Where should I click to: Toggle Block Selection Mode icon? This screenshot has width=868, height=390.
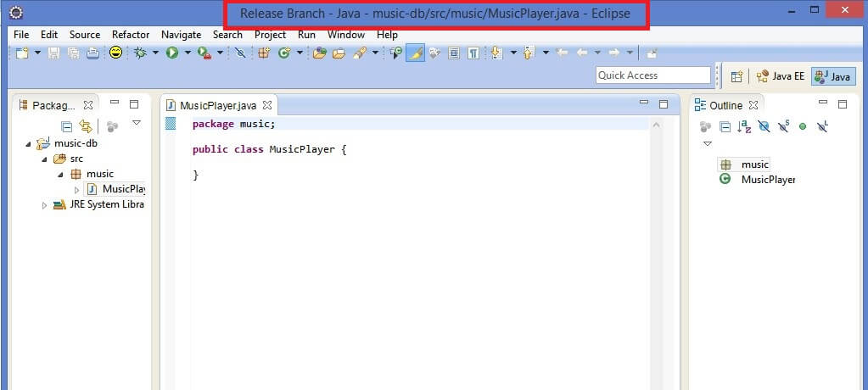(x=454, y=53)
